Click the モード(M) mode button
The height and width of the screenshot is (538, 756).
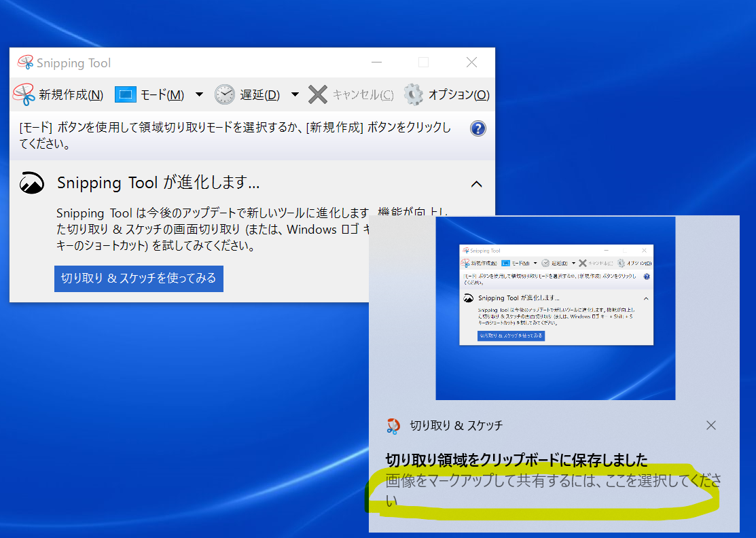pos(150,94)
